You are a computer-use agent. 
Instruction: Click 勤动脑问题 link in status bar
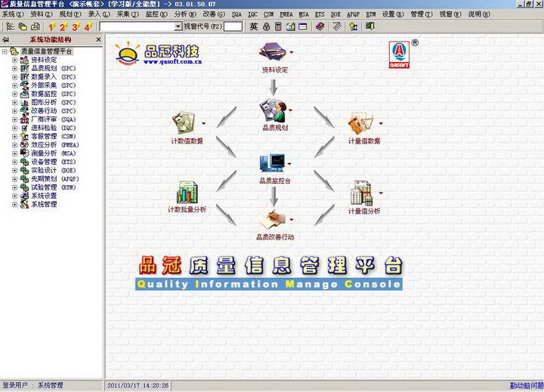point(527,385)
